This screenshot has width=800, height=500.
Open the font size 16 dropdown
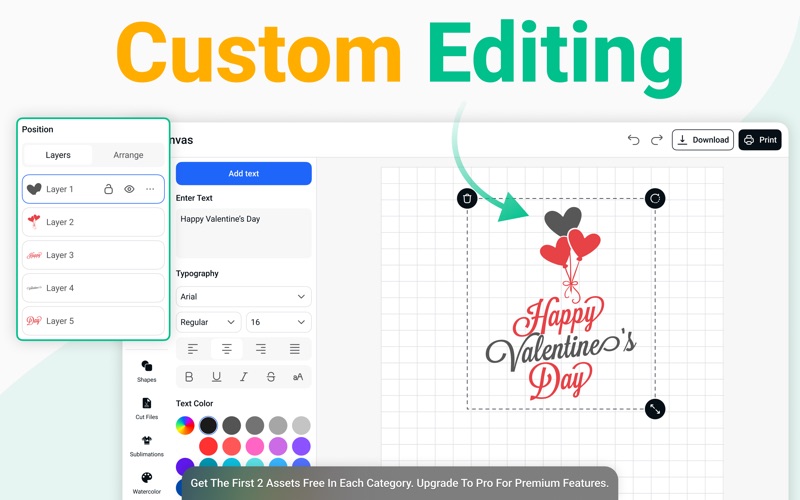click(279, 322)
